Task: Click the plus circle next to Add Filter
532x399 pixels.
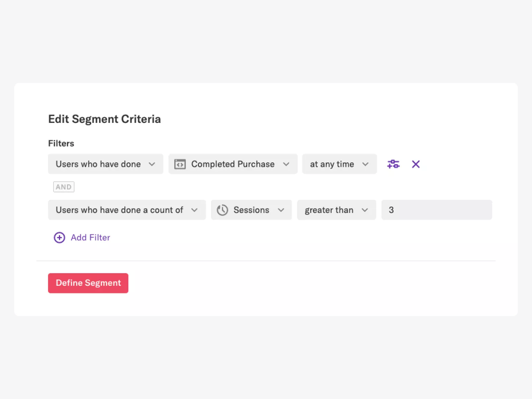Action: (59, 238)
